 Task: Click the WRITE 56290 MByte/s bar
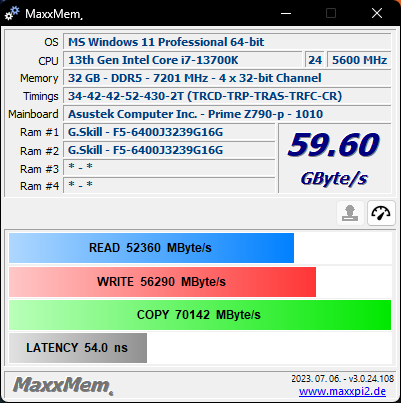(162, 282)
